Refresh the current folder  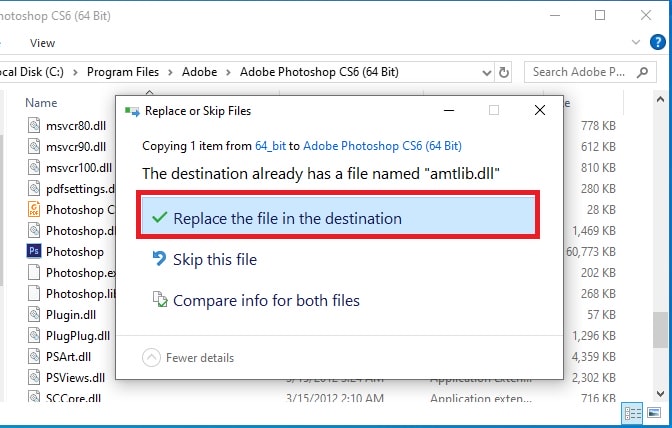coord(504,72)
